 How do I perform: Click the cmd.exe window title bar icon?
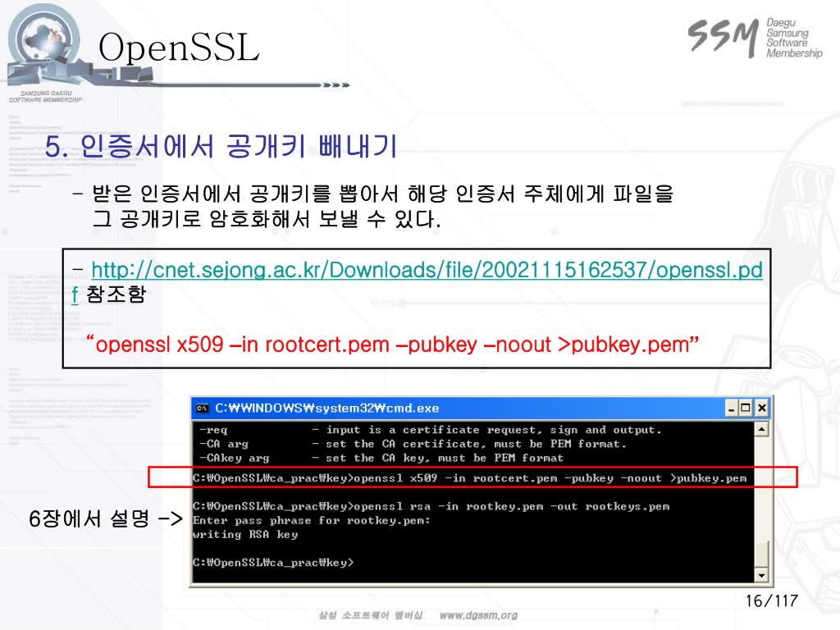click(203, 409)
